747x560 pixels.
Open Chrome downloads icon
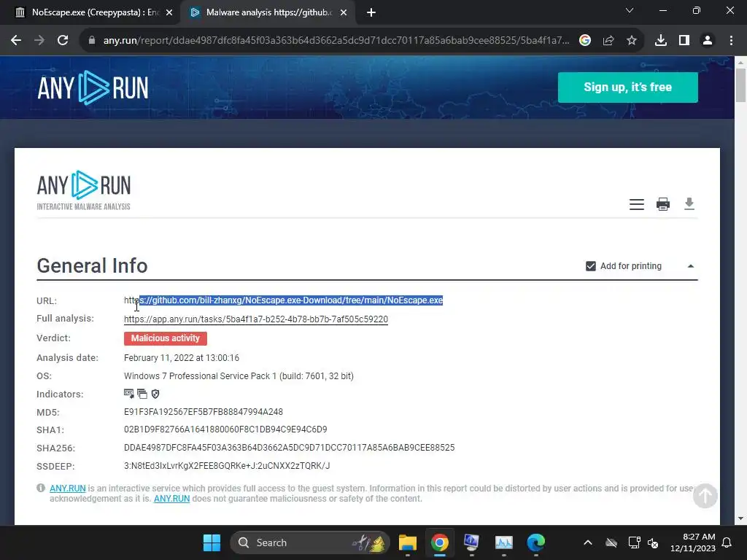click(661, 41)
